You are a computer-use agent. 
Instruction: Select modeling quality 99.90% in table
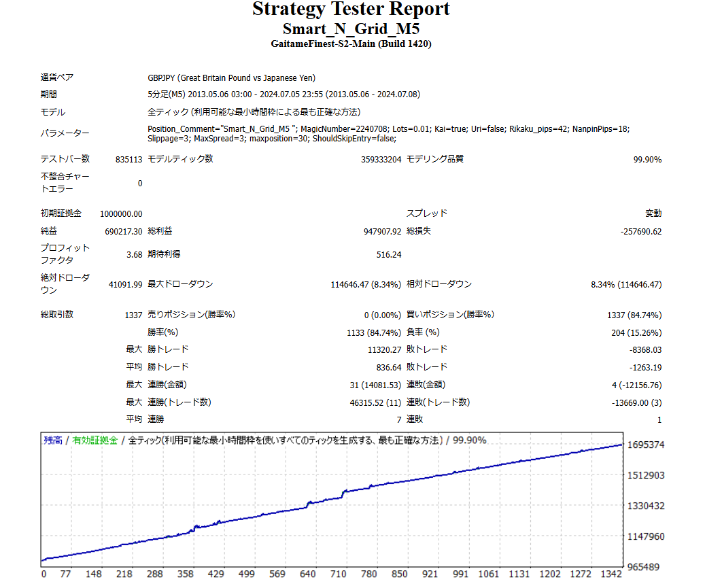point(647,159)
